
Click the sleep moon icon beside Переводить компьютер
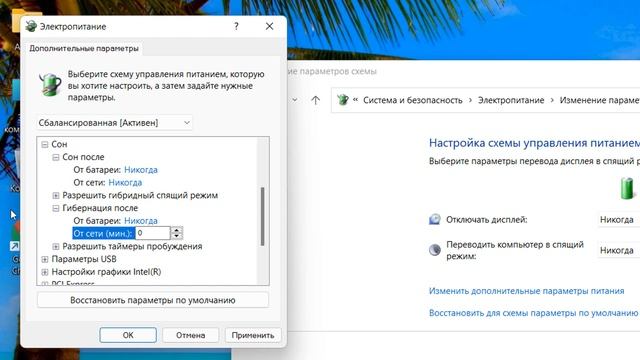click(435, 250)
